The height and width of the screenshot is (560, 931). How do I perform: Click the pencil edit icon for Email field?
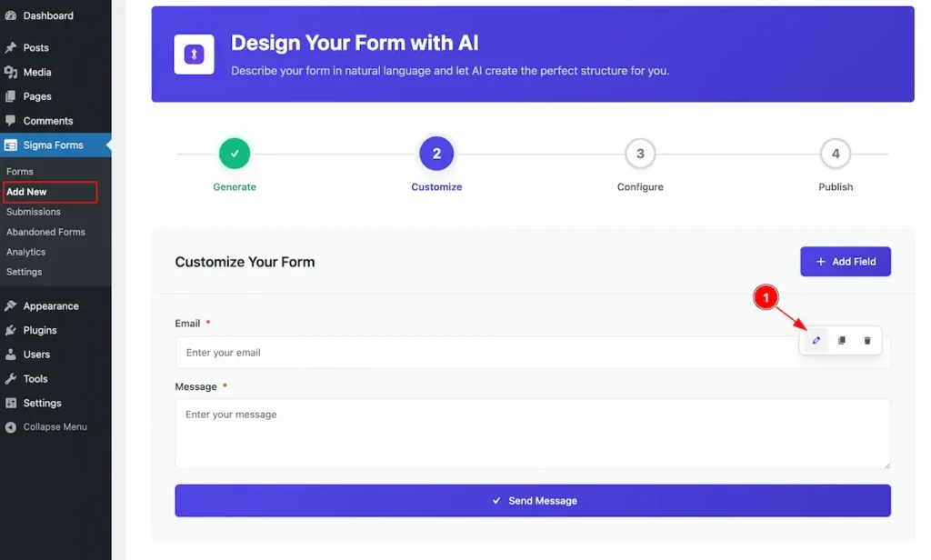(x=816, y=340)
